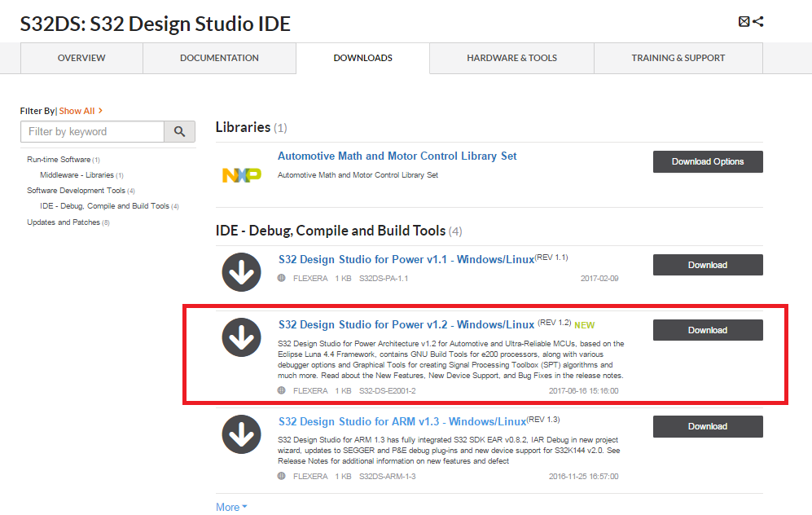Click FLEXERA text in the S32DS-ARM-1-3 row
Viewport: 812px width, 515px height.
[311, 476]
